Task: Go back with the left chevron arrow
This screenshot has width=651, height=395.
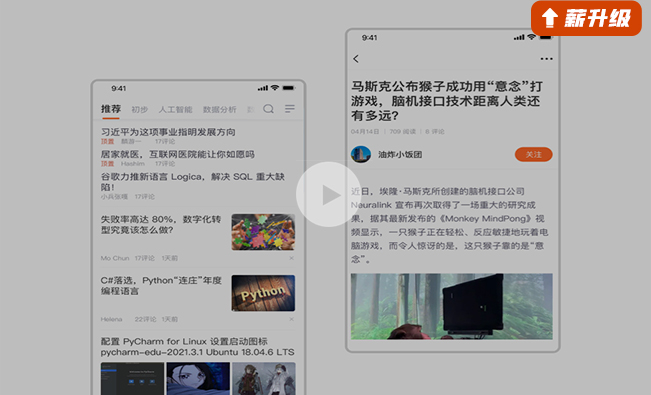Action: 356,59
